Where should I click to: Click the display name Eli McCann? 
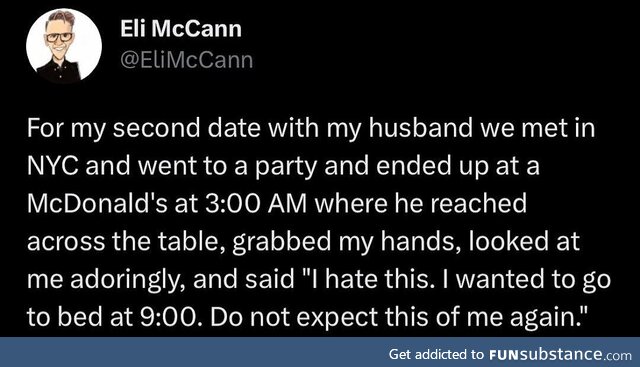click(x=181, y=29)
